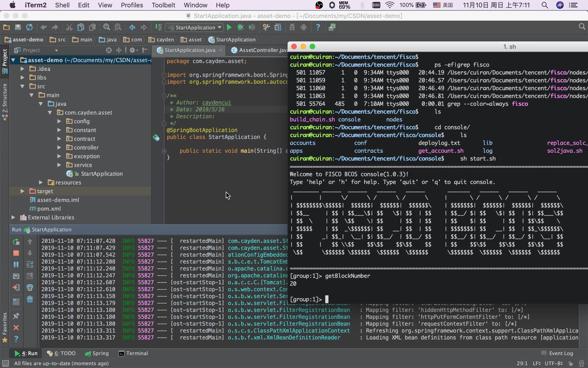Click the blue Help question mark in the toolbar
The height and width of the screenshot is (368, 588).
coord(318,28)
